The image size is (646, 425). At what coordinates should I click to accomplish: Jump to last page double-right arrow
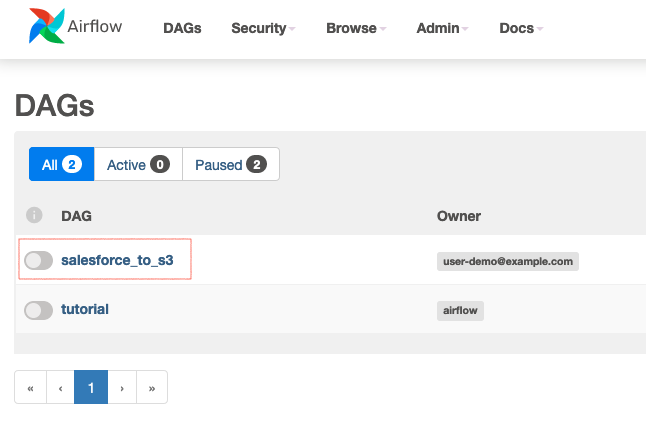(x=152, y=387)
